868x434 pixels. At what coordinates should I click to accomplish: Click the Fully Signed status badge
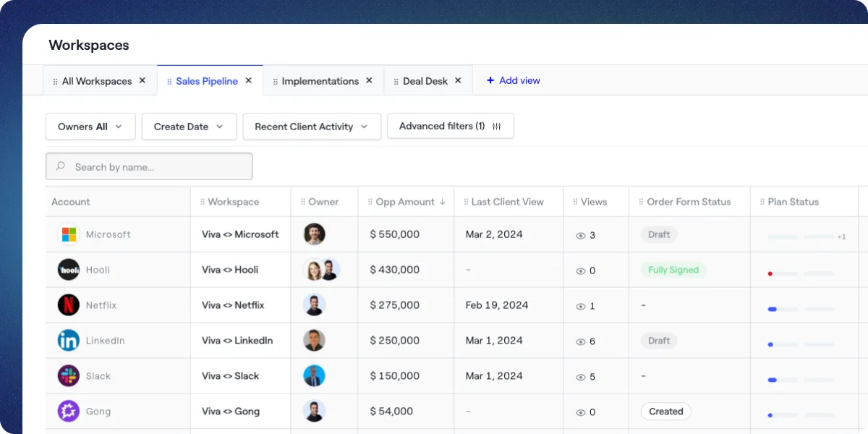pos(673,270)
